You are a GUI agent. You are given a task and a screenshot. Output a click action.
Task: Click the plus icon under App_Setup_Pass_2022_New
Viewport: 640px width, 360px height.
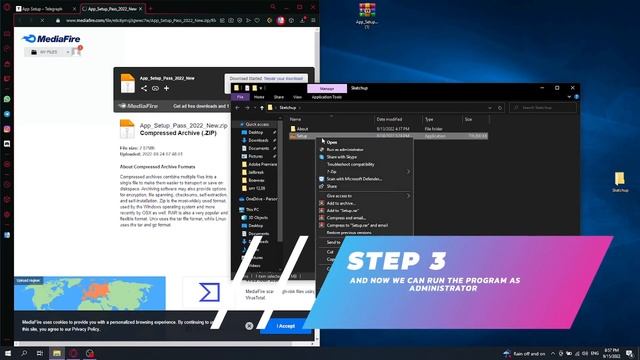click(167, 88)
